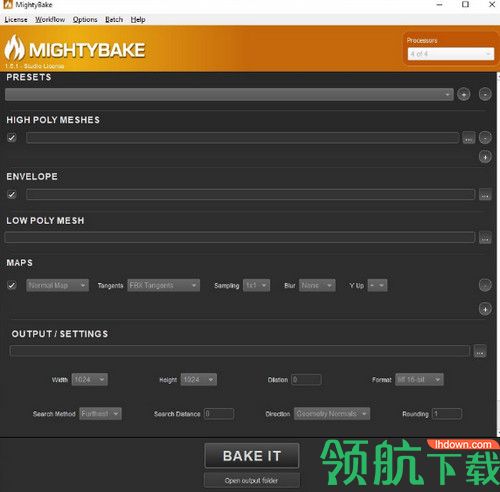
Task: Click the envelope path field
Action: tap(250, 195)
